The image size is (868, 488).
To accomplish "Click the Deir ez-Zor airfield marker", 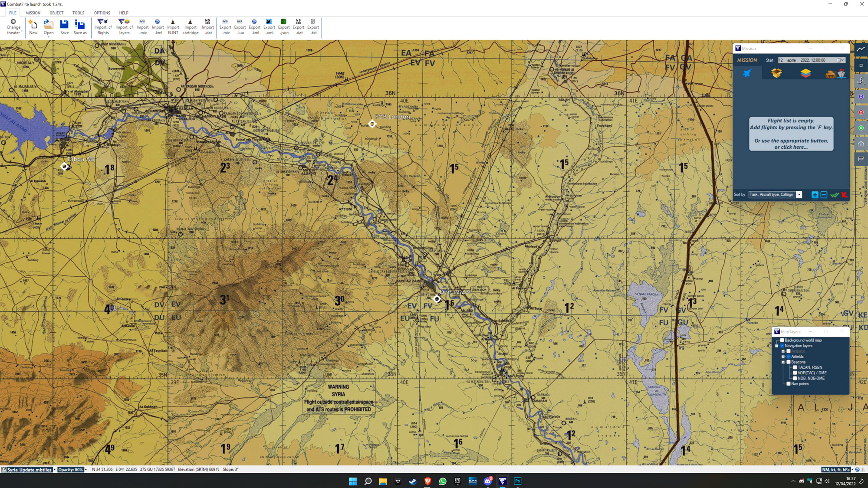I will (x=437, y=299).
